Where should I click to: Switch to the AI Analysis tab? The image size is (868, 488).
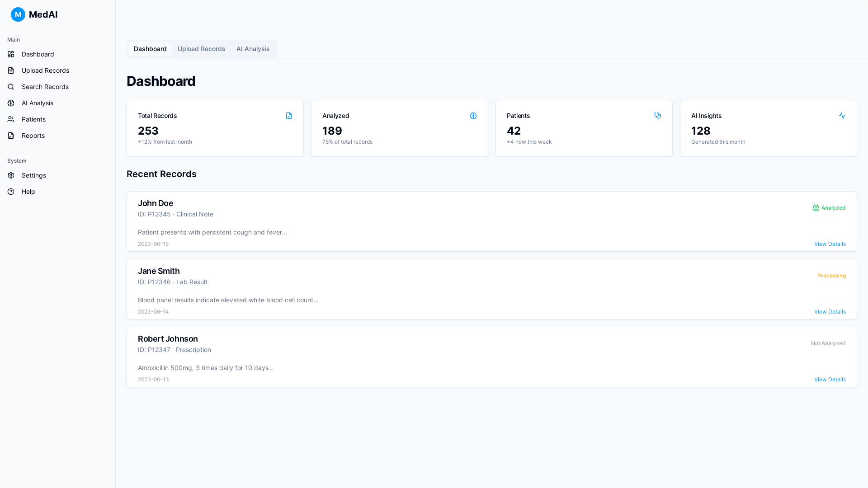253,49
